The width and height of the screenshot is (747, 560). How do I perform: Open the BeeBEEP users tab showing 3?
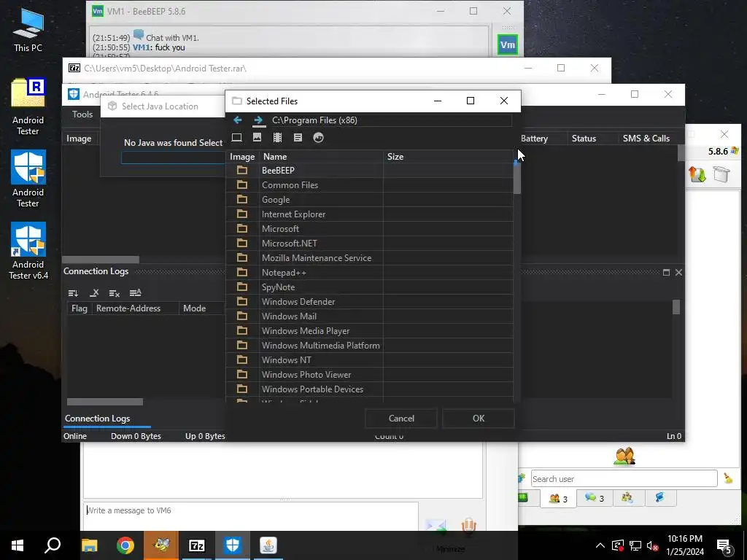click(x=558, y=498)
